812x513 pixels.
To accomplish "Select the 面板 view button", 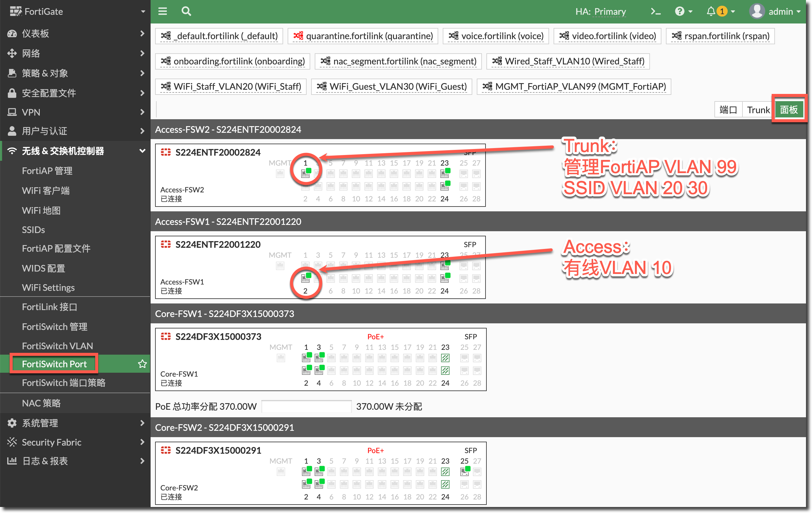I will point(789,110).
